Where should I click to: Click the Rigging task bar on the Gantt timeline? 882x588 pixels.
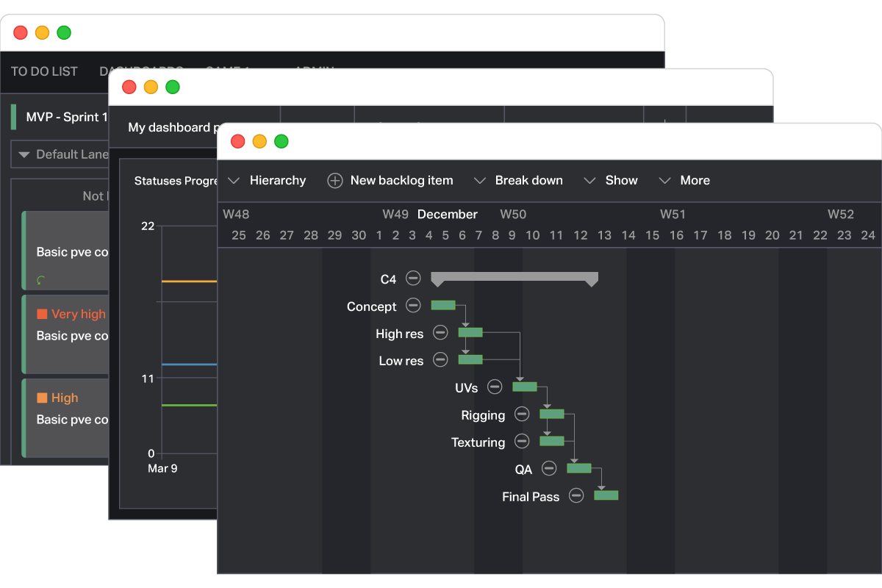click(552, 414)
